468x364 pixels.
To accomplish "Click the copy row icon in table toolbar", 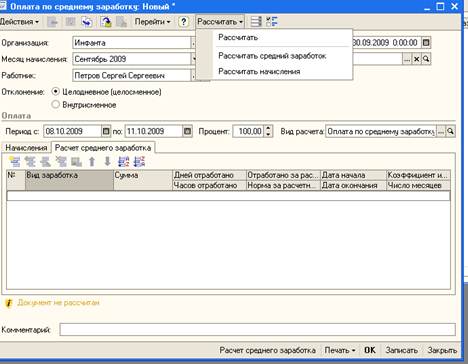I will [30, 162].
